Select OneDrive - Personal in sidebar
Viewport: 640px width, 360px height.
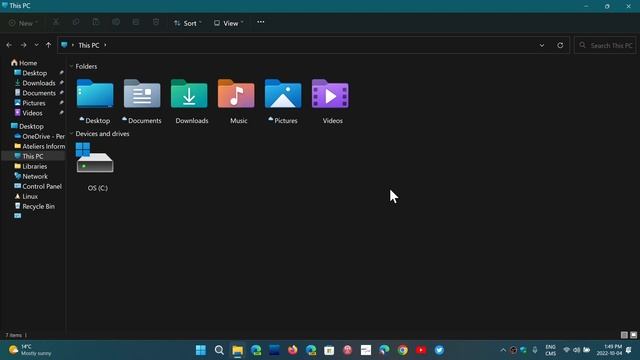point(39,136)
